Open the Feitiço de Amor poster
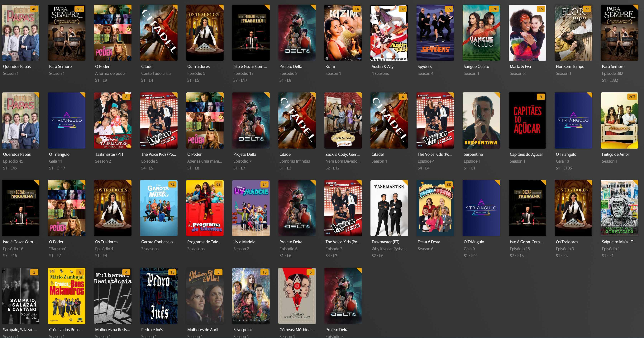Viewport: 644px width, 338px height. point(619,121)
